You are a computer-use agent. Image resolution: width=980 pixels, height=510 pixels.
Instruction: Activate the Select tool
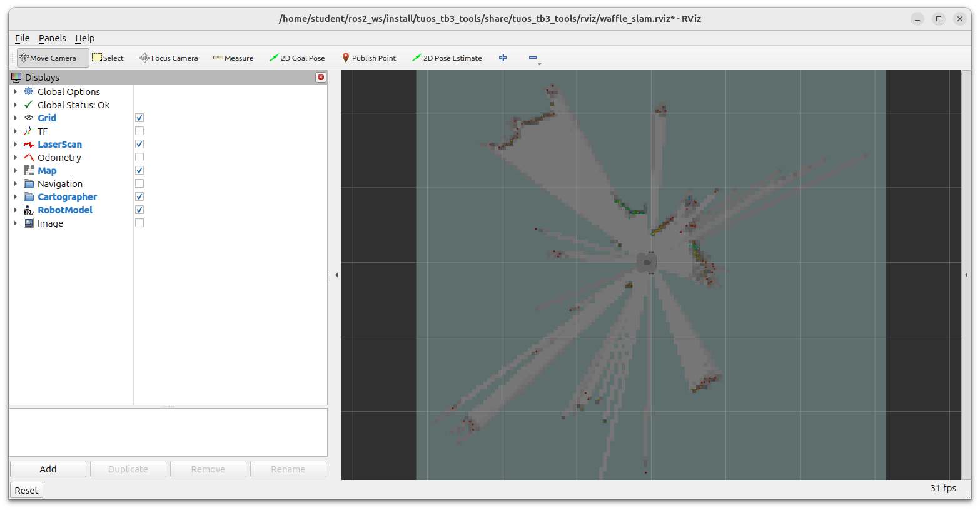coord(108,58)
